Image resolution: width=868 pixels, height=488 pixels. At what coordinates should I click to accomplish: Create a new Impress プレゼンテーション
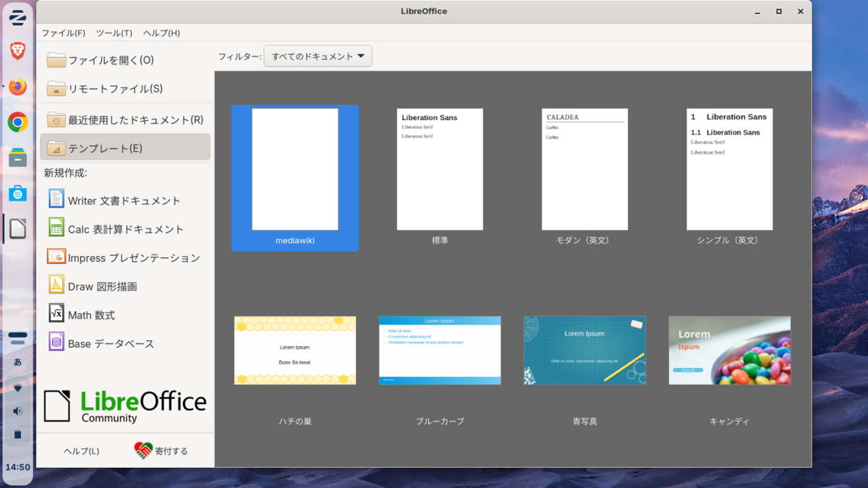[x=125, y=257]
